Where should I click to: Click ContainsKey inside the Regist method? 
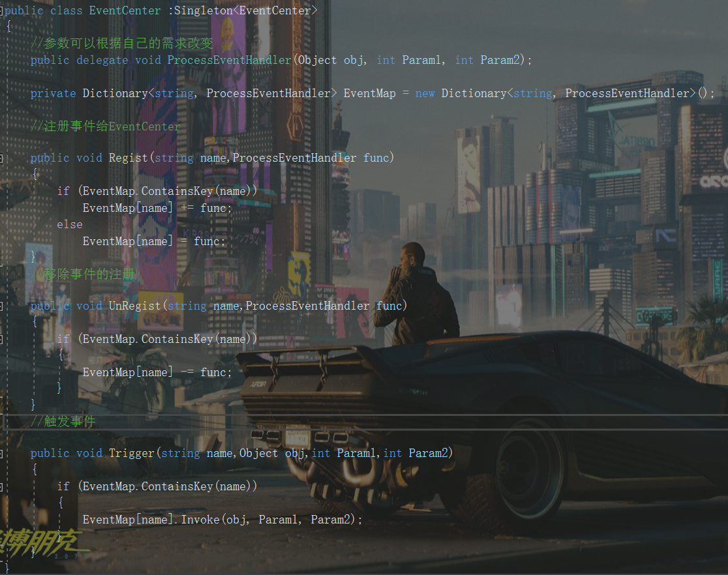pos(177,191)
